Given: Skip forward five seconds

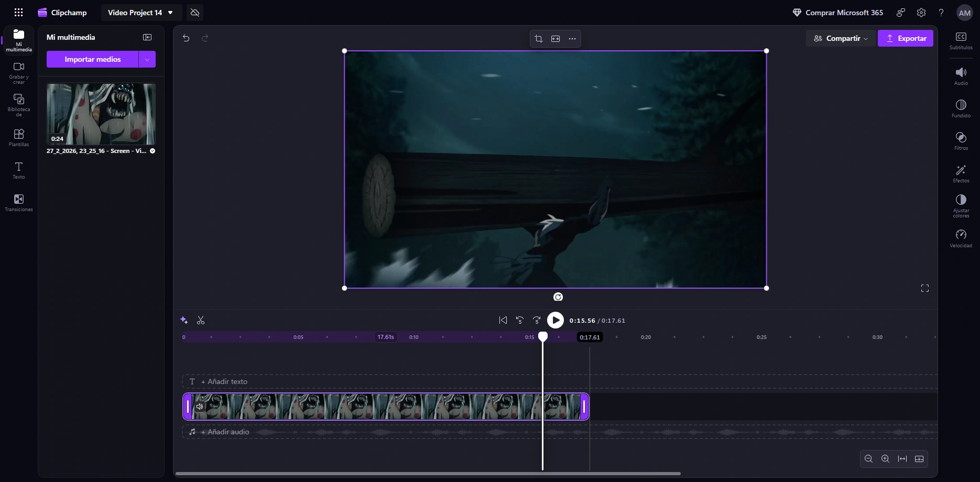Looking at the screenshot, I should (x=537, y=320).
